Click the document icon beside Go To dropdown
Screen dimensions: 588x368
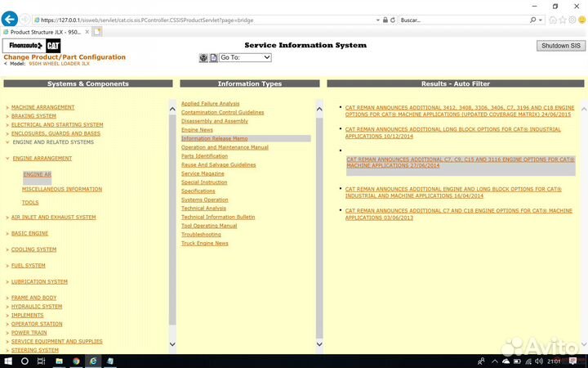213,58
